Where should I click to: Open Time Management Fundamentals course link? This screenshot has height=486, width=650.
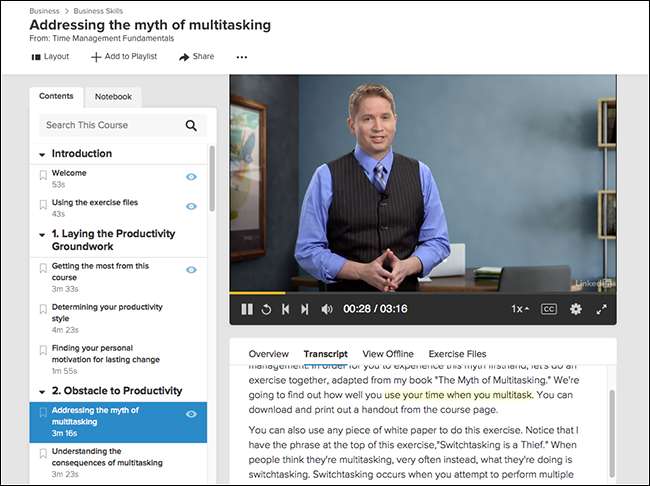(x=113, y=38)
